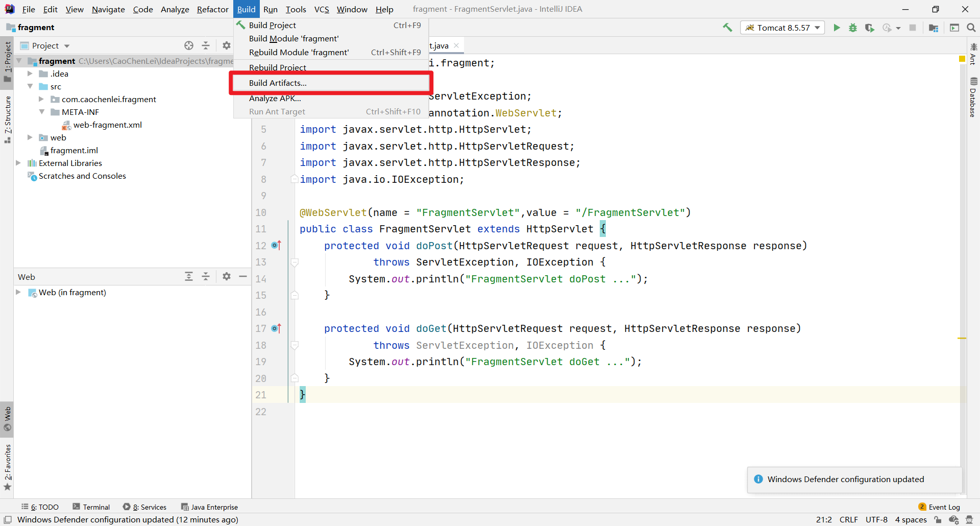
Task: Toggle the Web side tool window button
Action: tap(7, 419)
